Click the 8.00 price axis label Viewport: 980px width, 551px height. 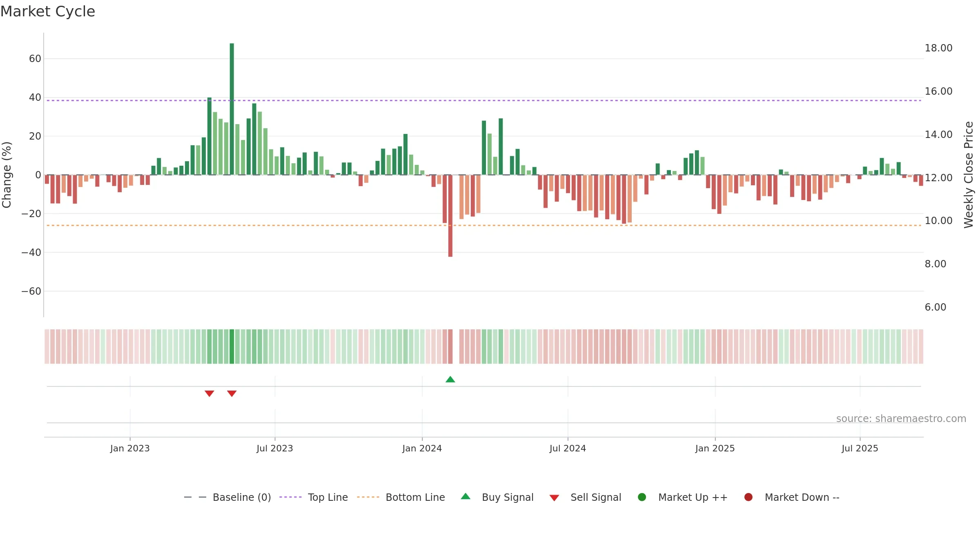pyautogui.click(x=935, y=264)
